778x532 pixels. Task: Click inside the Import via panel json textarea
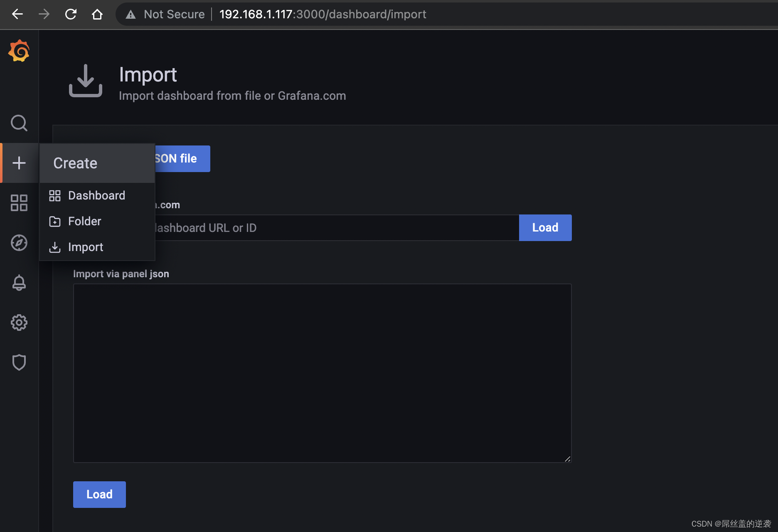323,373
